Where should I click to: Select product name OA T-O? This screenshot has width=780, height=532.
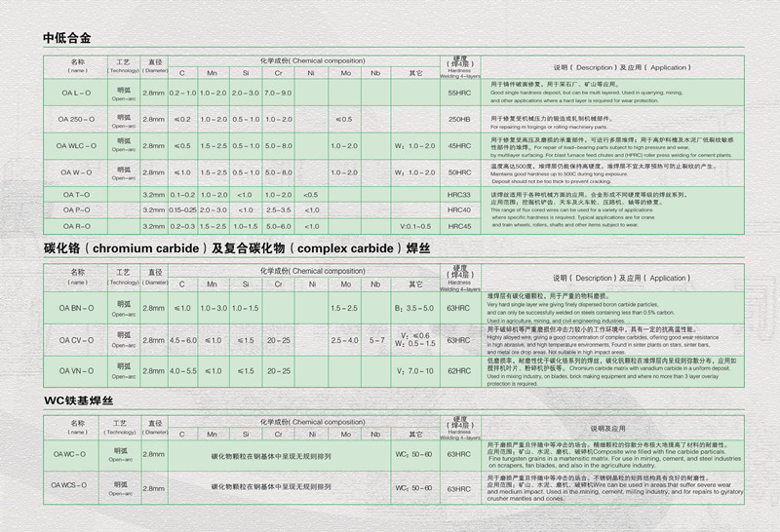(76, 195)
